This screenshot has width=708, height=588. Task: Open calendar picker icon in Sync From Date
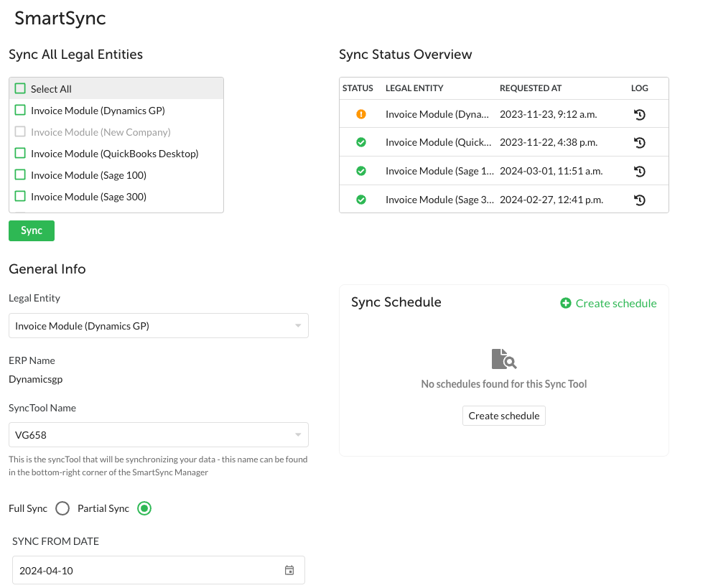coord(289,570)
